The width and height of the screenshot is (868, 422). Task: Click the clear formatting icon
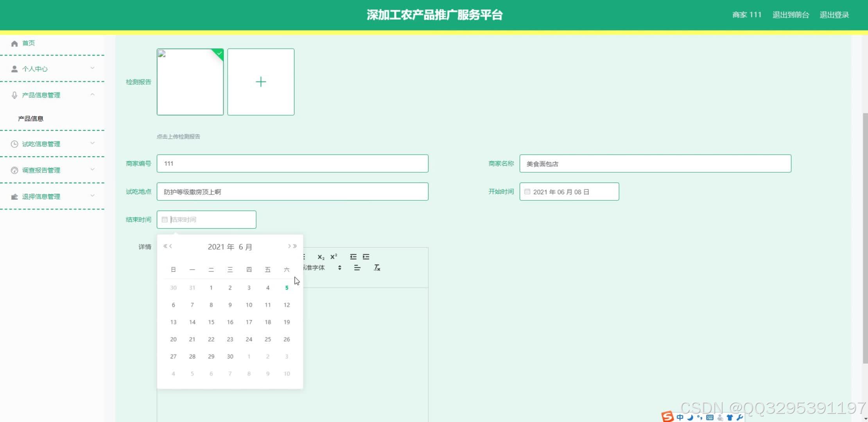point(377,268)
